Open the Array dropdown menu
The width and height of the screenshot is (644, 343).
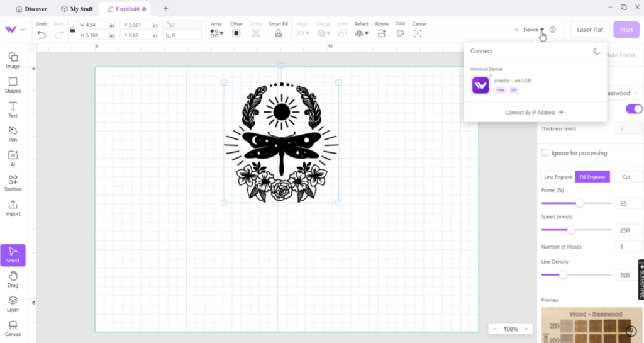click(x=216, y=33)
